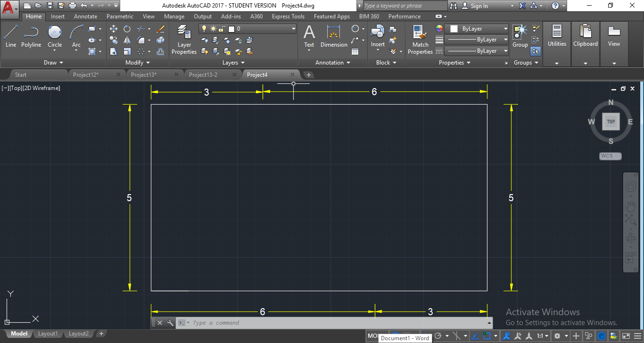
Task: Toggle polar tracking in status bar
Action: pos(438,336)
